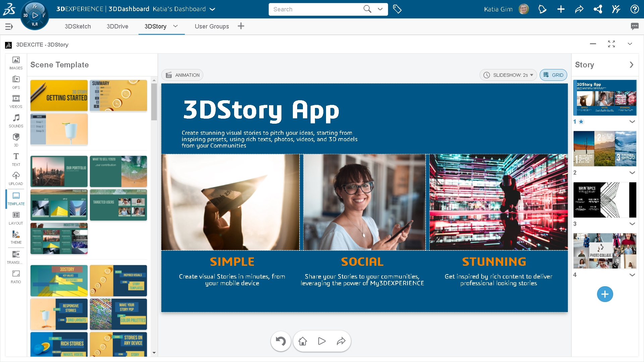Add a new dashboard tab
The height and width of the screenshot is (362, 644).
coord(241,26)
